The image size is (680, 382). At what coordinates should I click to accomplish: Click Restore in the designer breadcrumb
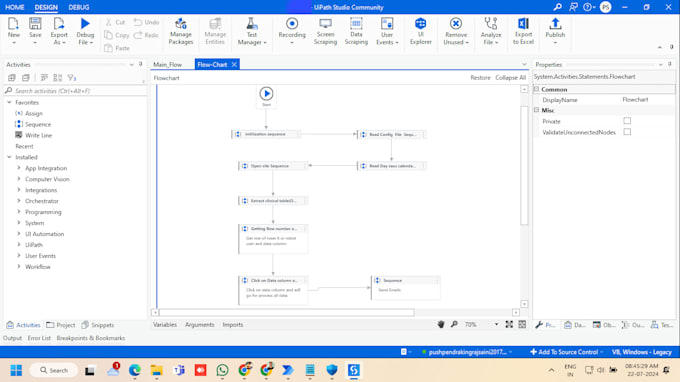(x=480, y=78)
